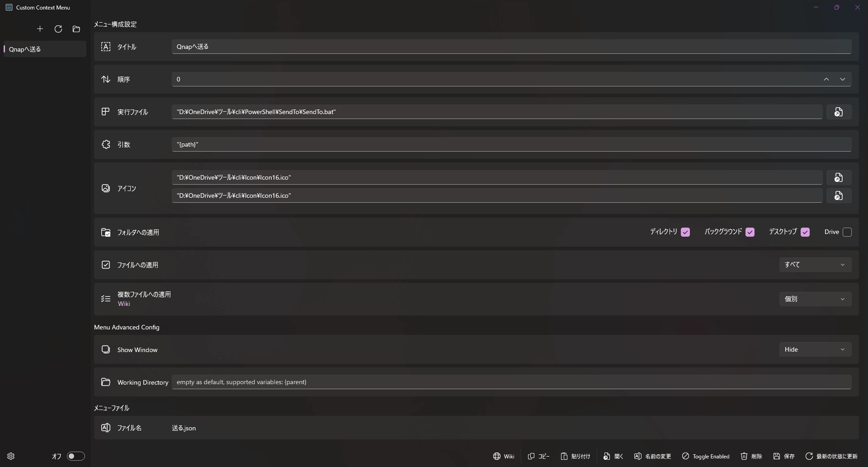Enable the Drive checkbox
The width and height of the screenshot is (868, 467).
[847, 232]
